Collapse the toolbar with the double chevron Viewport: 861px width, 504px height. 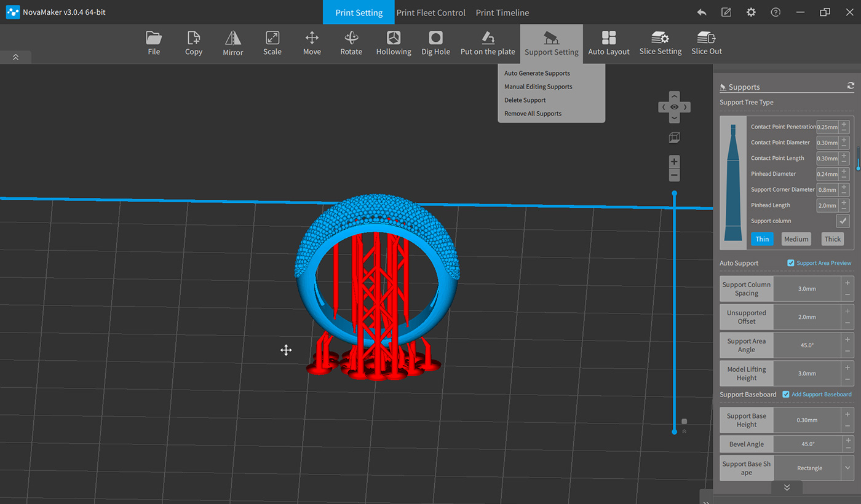(15, 57)
